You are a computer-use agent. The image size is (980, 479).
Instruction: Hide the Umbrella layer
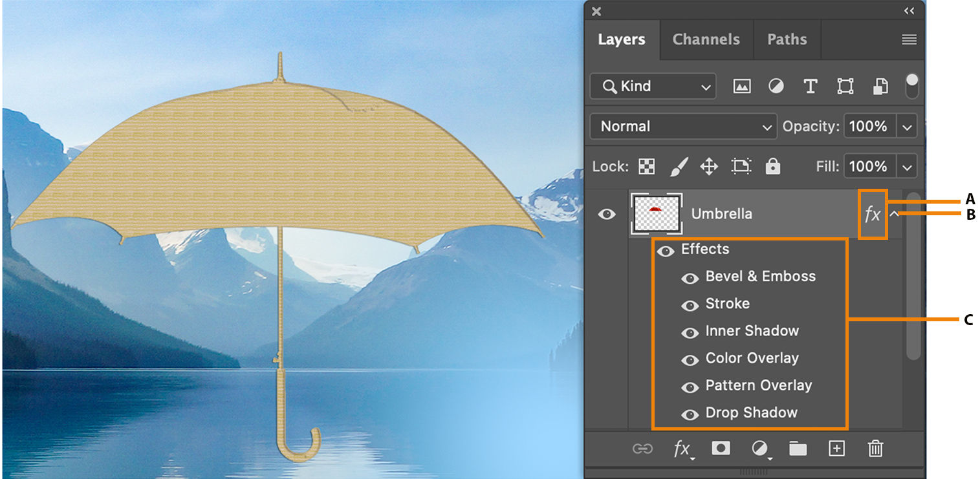pyautogui.click(x=606, y=213)
